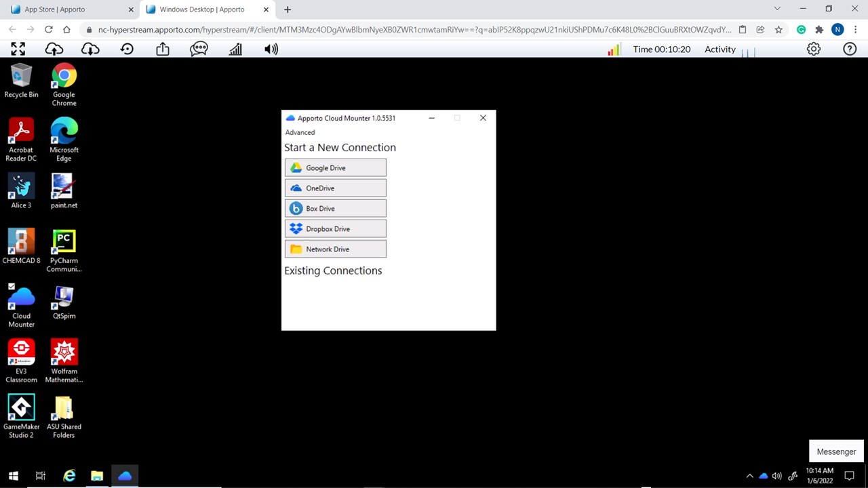Viewport: 868px width, 488px height.
Task: Select the CHEMCAD 8 desktop icon
Action: [21, 246]
